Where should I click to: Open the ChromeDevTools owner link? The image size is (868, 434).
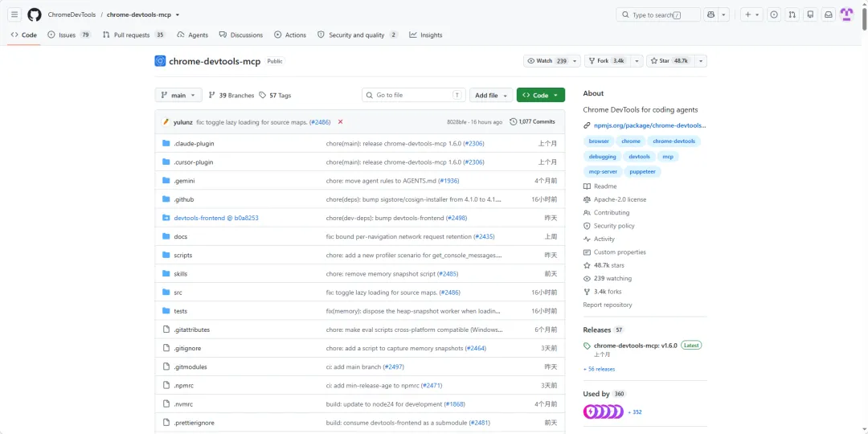[x=72, y=15]
